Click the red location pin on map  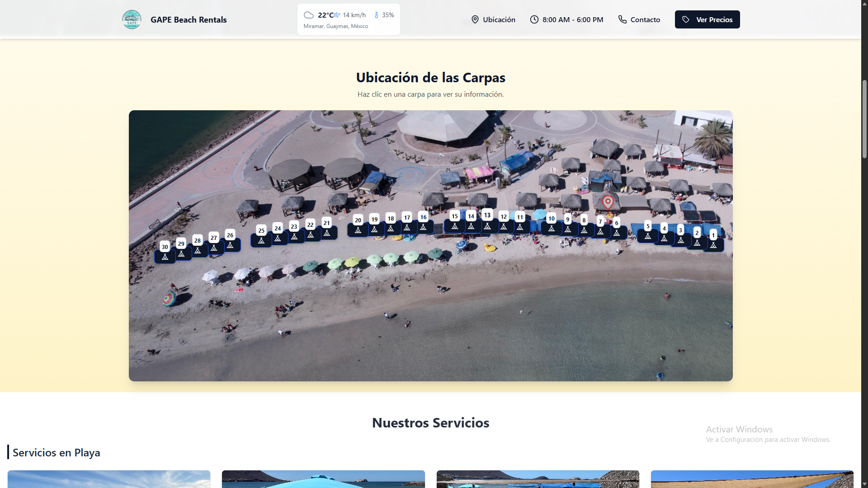point(608,202)
